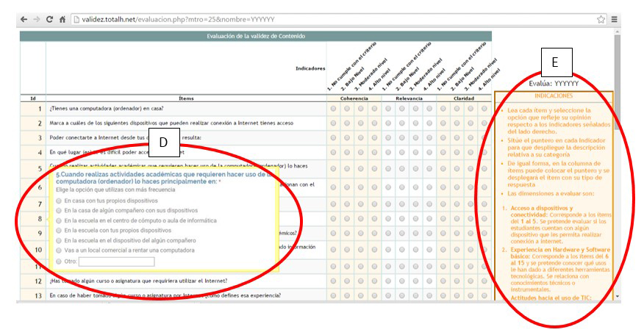Go to the browser home icon
The height and width of the screenshot is (335, 644).
coord(62,19)
